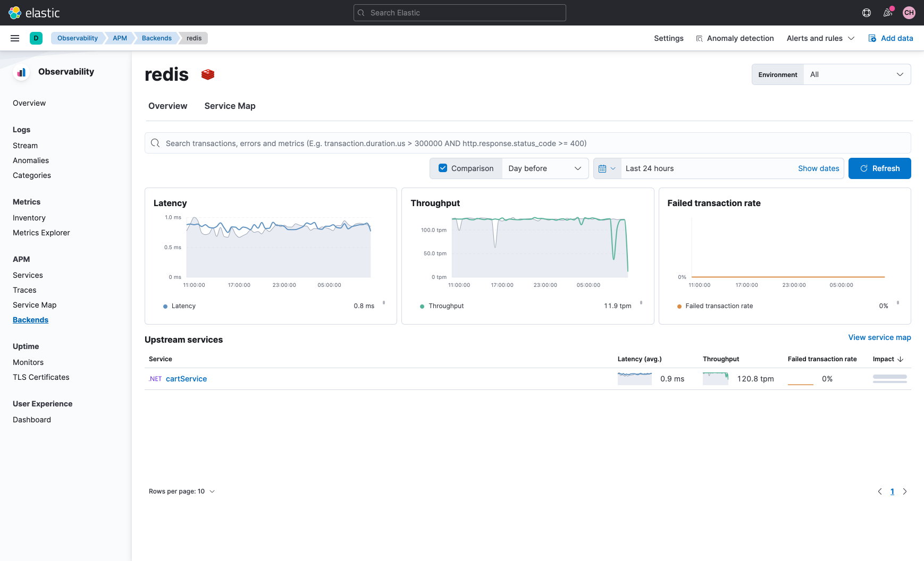Click the D space badge beside breadcrumbs

(36, 38)
